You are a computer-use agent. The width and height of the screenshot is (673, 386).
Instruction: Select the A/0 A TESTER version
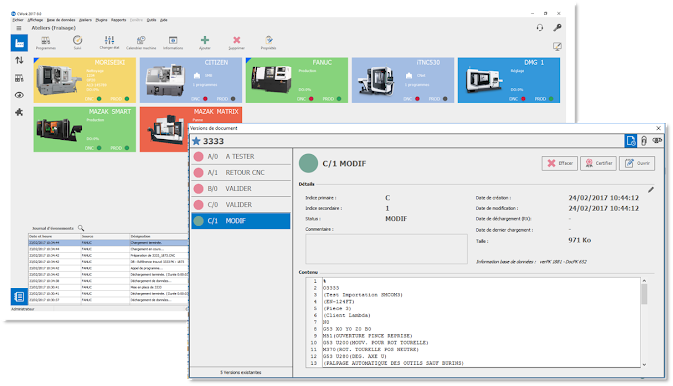coord(241,157)
